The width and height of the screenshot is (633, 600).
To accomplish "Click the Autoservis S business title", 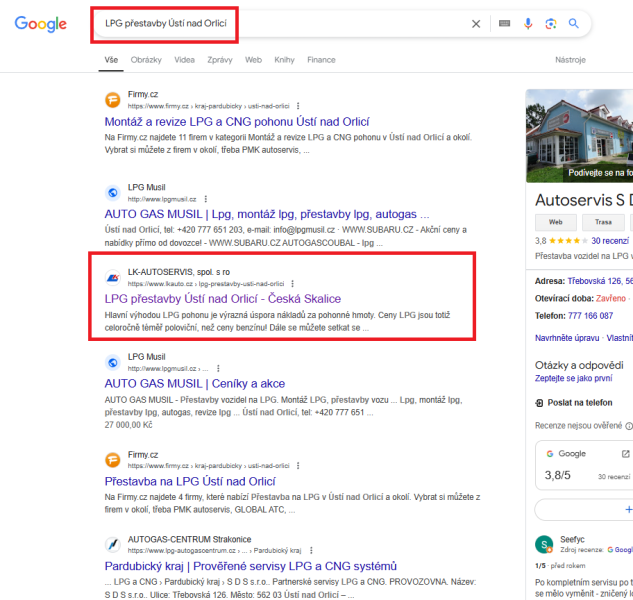I will coord(584,200).
